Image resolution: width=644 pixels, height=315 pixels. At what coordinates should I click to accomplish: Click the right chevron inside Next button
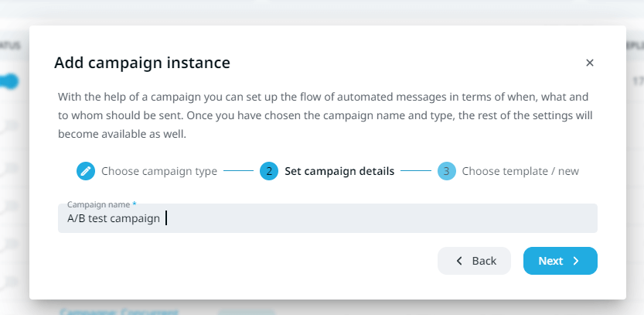(x=576, y=261)
